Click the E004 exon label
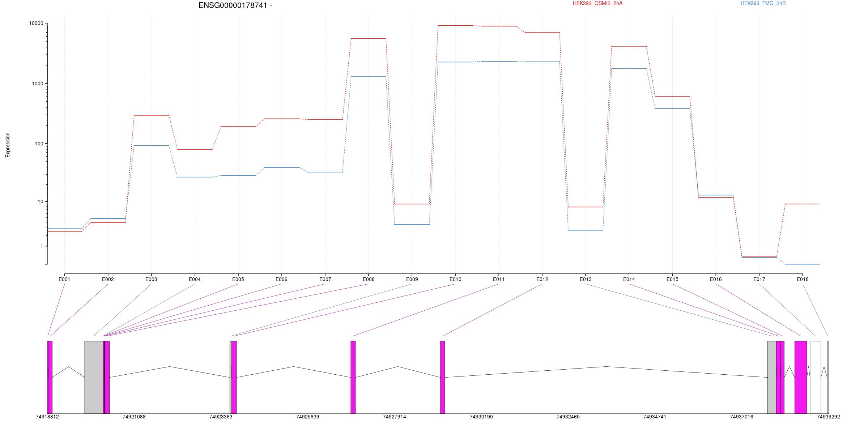 195,279
